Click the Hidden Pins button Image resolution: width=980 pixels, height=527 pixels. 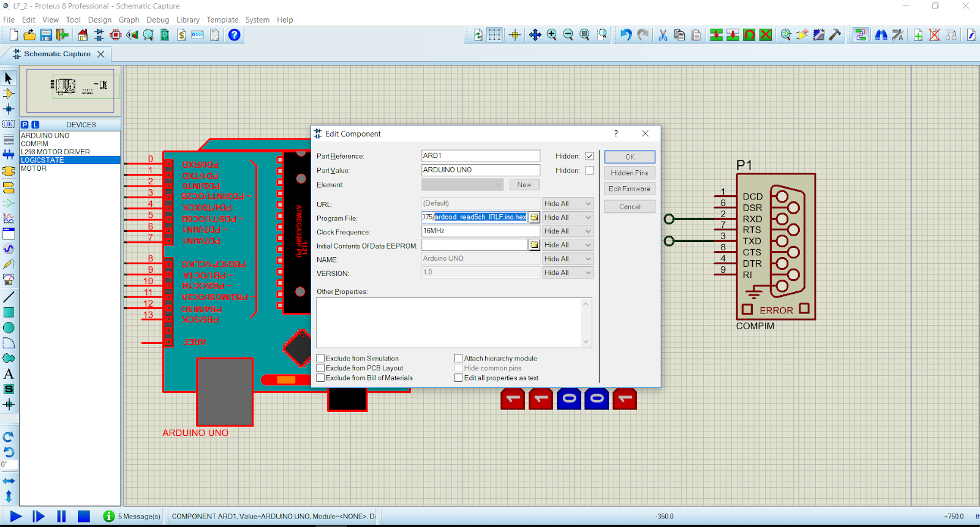point(630,173)
